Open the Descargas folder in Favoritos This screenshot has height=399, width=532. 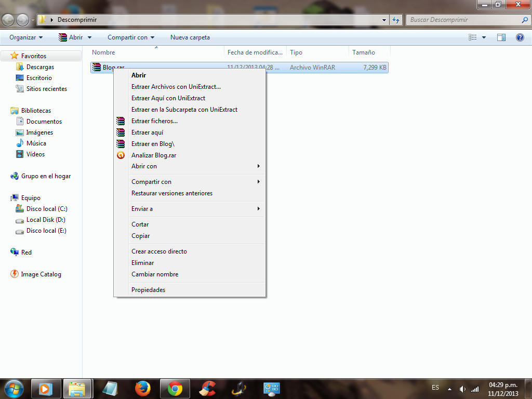click(40, 67)
